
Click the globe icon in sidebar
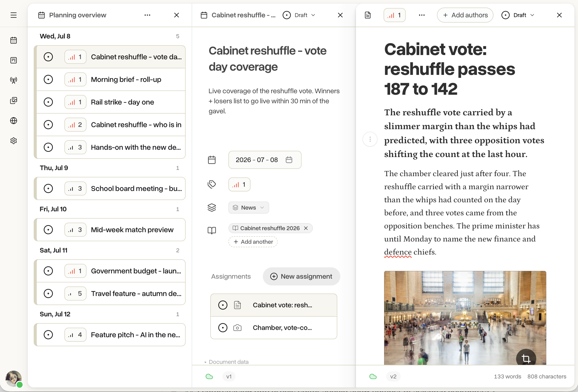(14, 121)
